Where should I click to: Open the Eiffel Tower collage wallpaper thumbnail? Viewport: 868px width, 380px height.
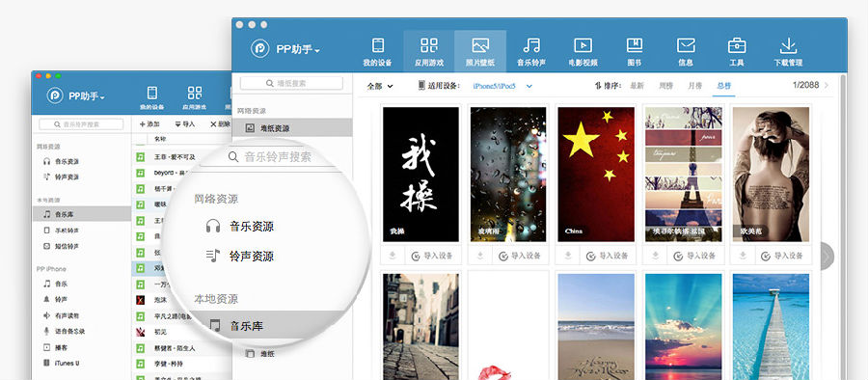684,175
